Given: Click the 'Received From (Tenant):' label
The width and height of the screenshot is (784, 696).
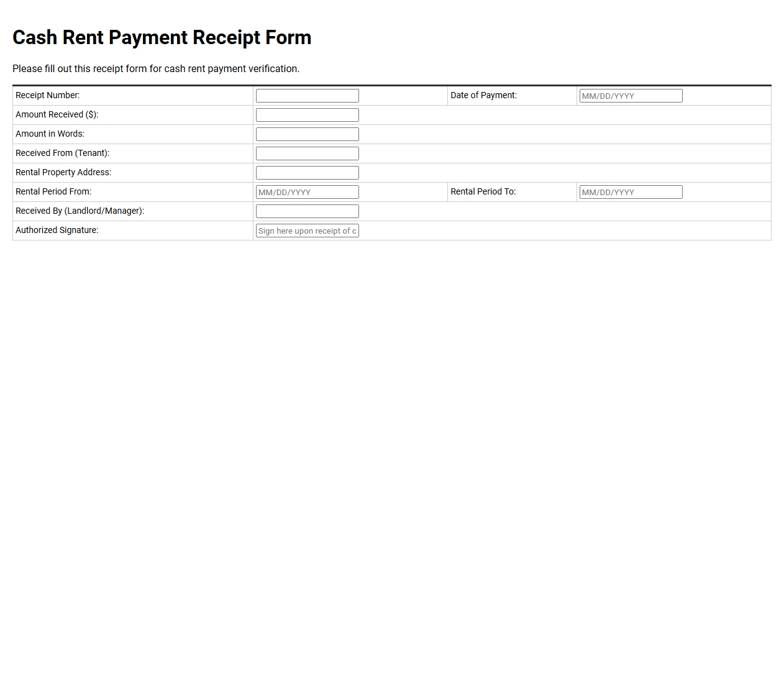Looking at the screenshot, I should tap(63, 153).
